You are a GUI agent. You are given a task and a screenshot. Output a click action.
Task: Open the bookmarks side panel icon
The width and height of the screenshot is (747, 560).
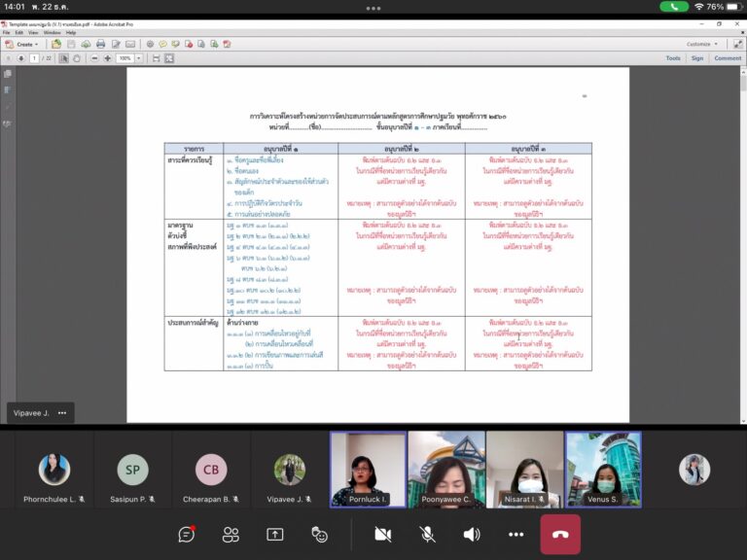click(8, 90)
